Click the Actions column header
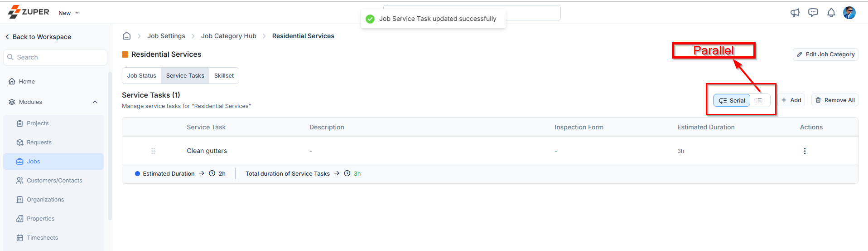Screen dimensions: 868x251 pos(811,127)
